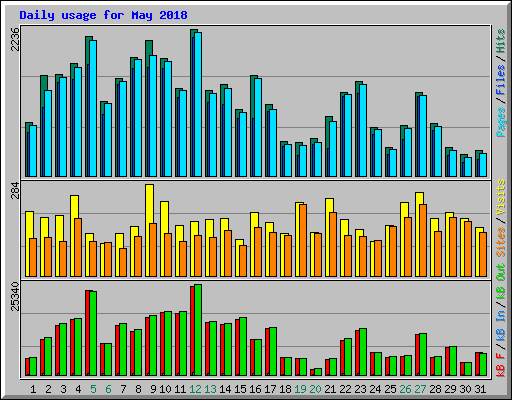The image size is (512, 400).
Task: Click day label "28" on the x-axis
Action: (x=435, y=389)
